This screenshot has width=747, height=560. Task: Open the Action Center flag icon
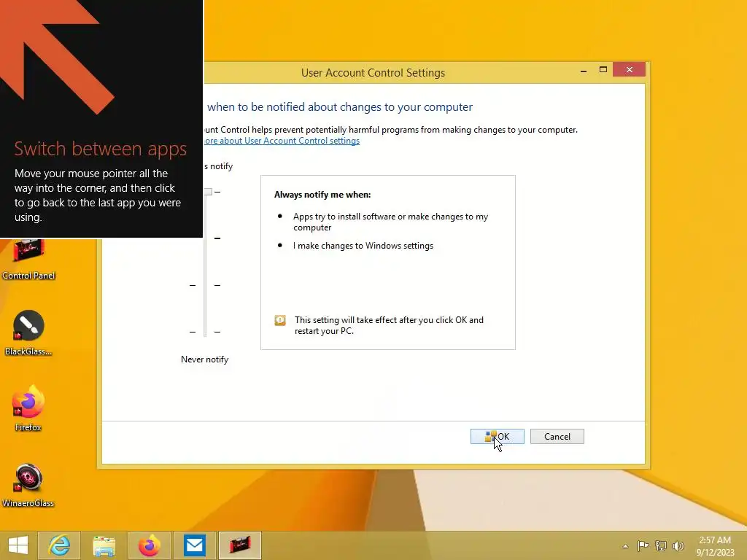point(643,546)
